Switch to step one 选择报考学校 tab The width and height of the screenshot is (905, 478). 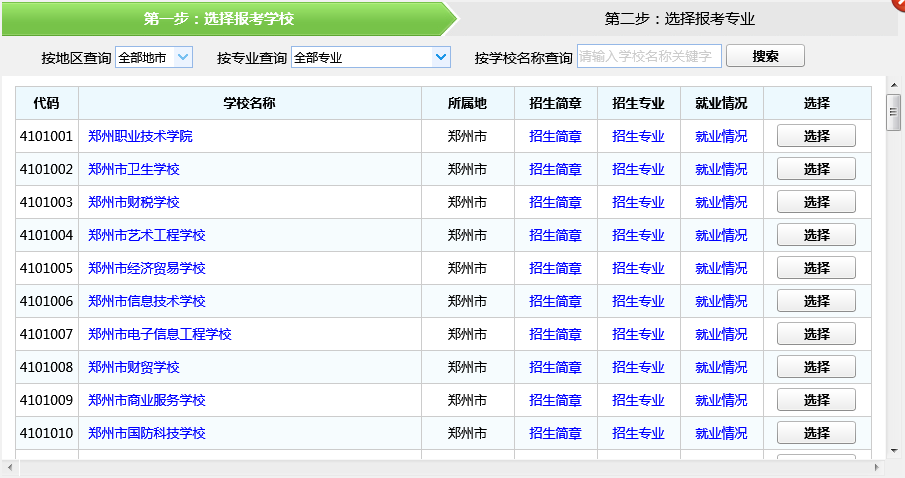coord(219,19)
